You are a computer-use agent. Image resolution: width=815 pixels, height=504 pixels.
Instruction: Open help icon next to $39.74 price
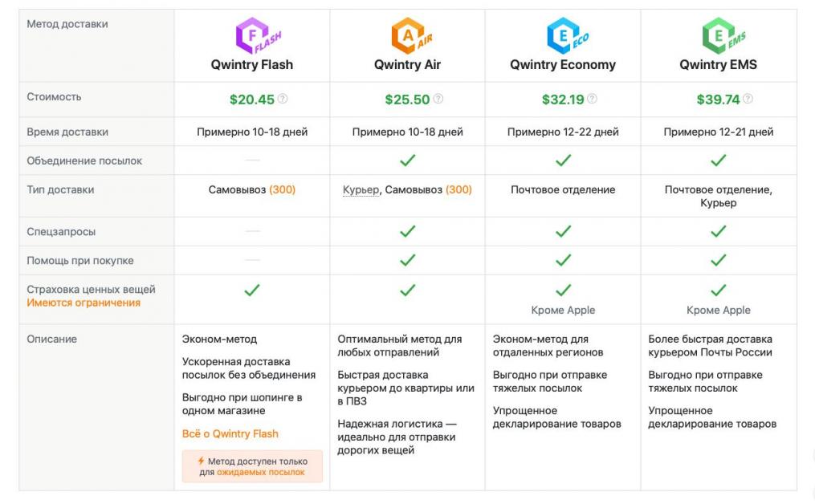click(748, 98)
